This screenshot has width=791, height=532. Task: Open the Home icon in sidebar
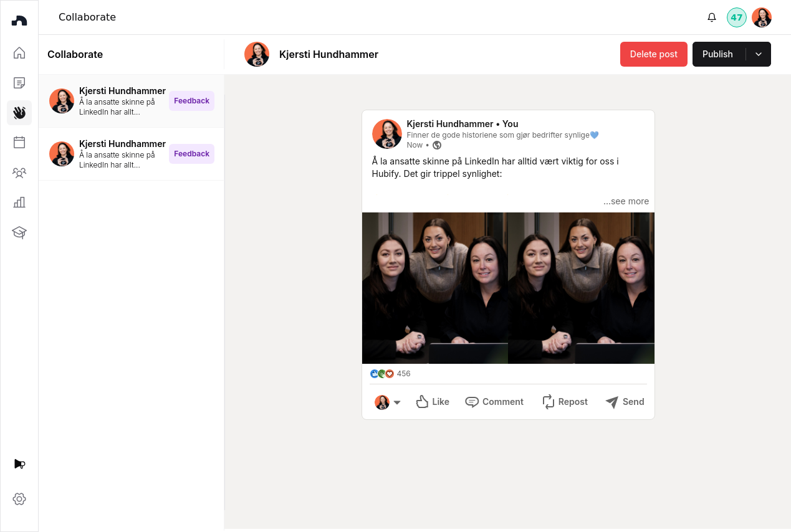point(19,53)
